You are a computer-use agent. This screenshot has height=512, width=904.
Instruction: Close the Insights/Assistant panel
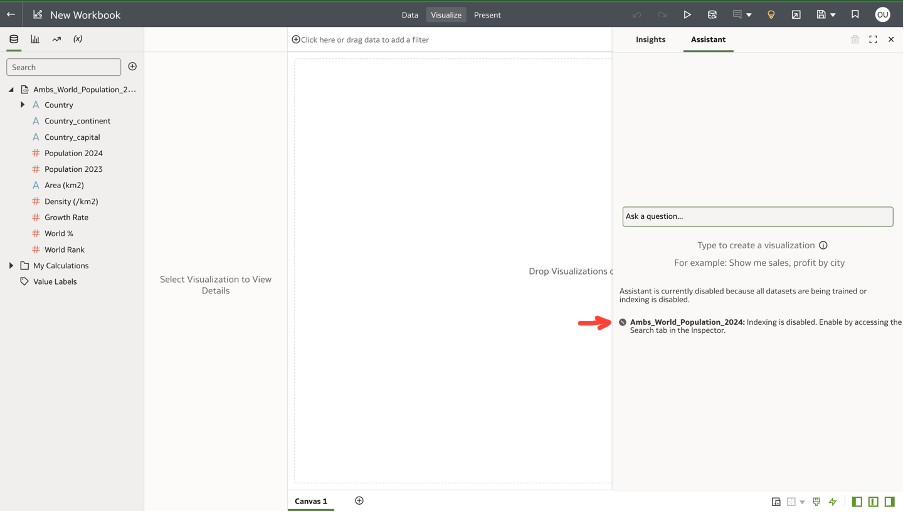[891, 39]
